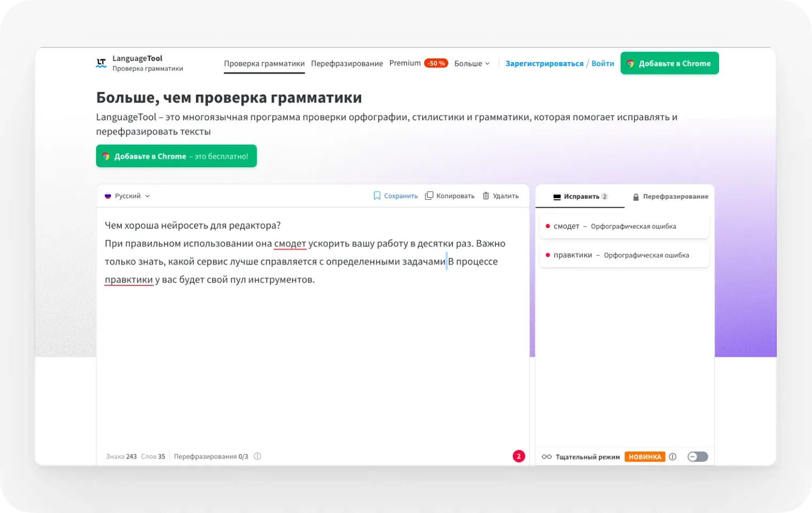Click underlined word правктики in the text
Viewport: 812px width, 513px height.
pyautogui.click(x=129, y=280)
